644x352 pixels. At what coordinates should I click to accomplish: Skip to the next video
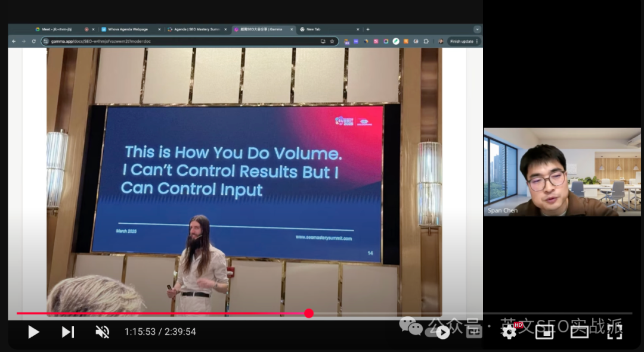click(x=68, y=332)
